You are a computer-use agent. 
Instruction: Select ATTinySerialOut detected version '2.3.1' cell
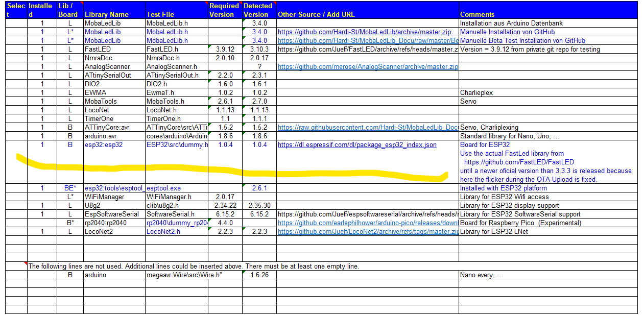[259, 76]
